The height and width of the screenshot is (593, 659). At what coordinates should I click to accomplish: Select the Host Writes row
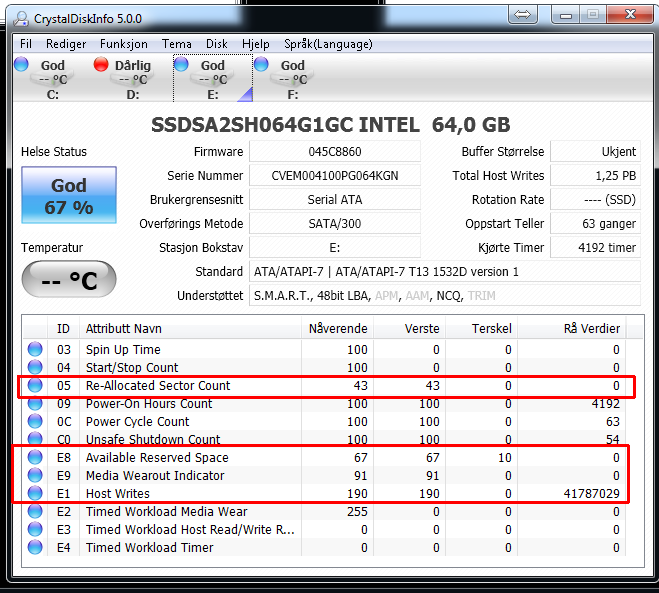coord(324,493)
